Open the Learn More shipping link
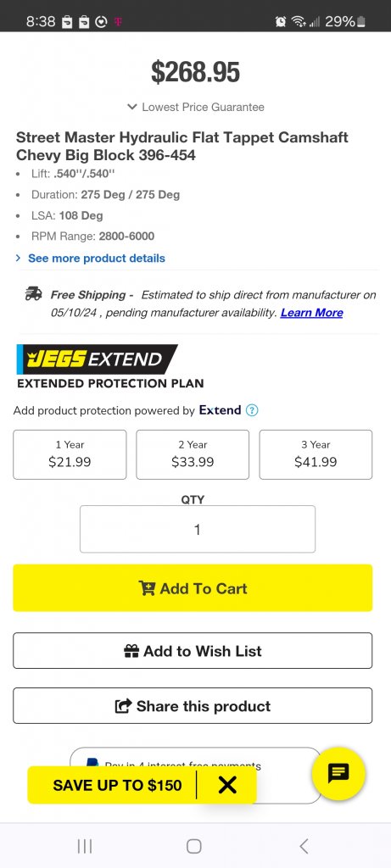Screen dimensions: 391x868 click(x=312, y=312)
